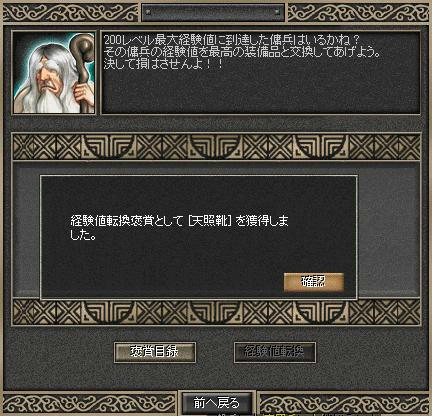The width and height of the screenshot is (432, 416).
Task: Click the top-left scrollwork ornament border
Action: (x=71, y=13)
